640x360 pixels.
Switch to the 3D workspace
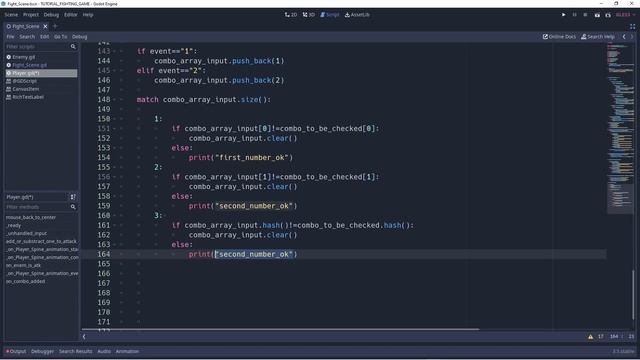309,15
